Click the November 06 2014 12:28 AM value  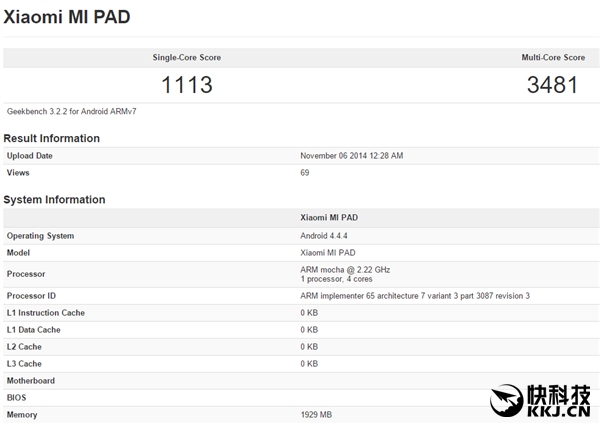(352, 156)
